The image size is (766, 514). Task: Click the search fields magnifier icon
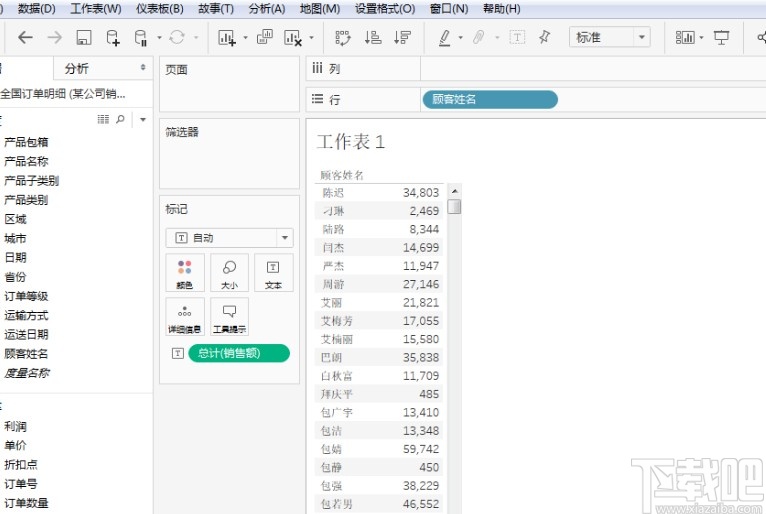pos(120,119)
